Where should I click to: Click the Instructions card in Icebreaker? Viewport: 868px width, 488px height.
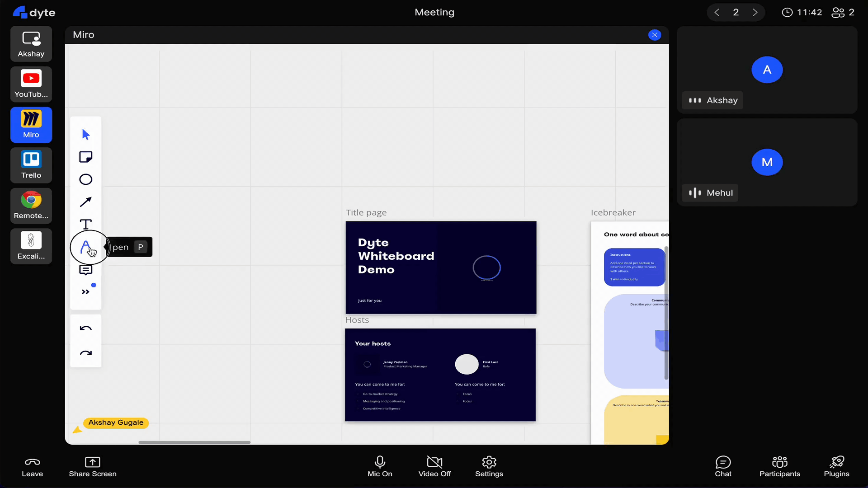point(634,267)
